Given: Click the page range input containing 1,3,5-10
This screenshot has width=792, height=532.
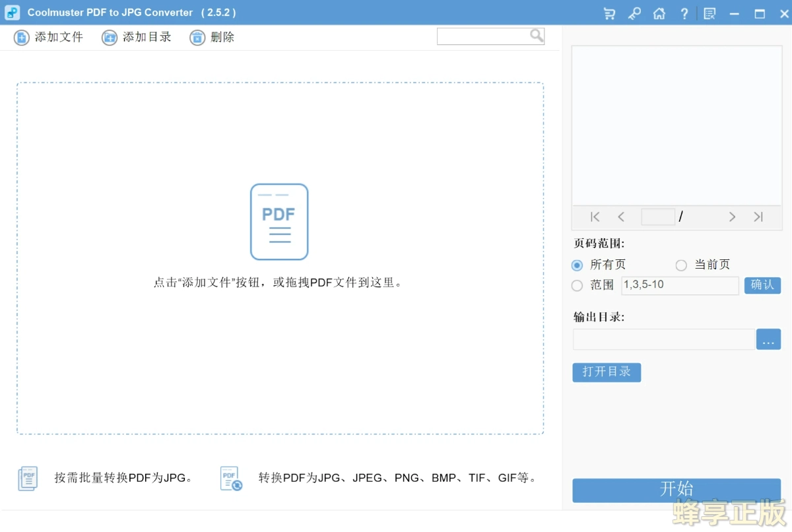Looking at the screenshot, I should pos(680,285).
